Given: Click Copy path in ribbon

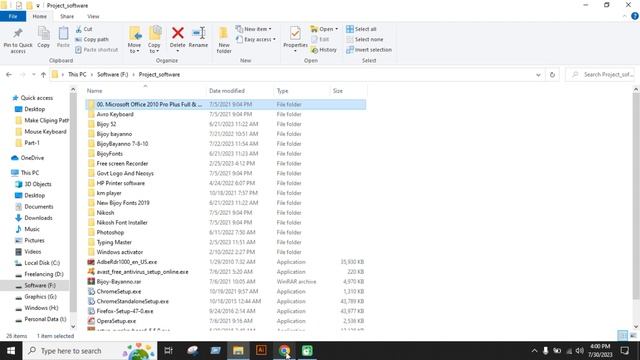Looking at the screenshot, I should [92, 39].
